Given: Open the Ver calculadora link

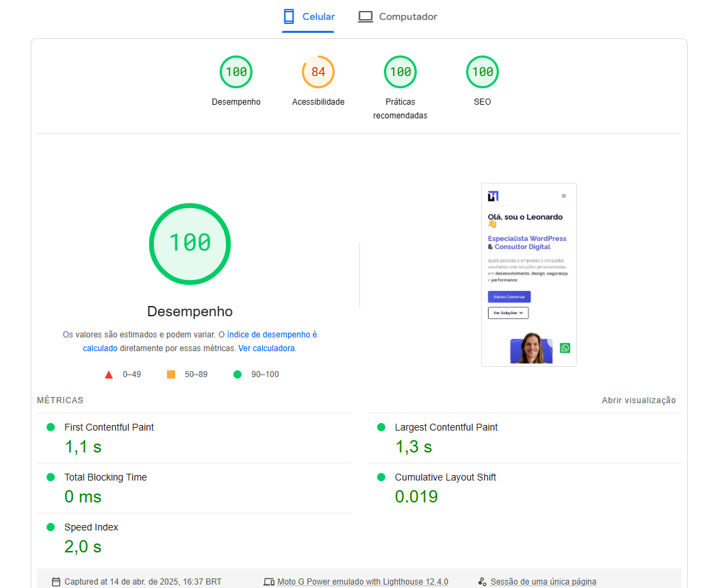Looking at the screenshot, I should (x=266, y=348).
